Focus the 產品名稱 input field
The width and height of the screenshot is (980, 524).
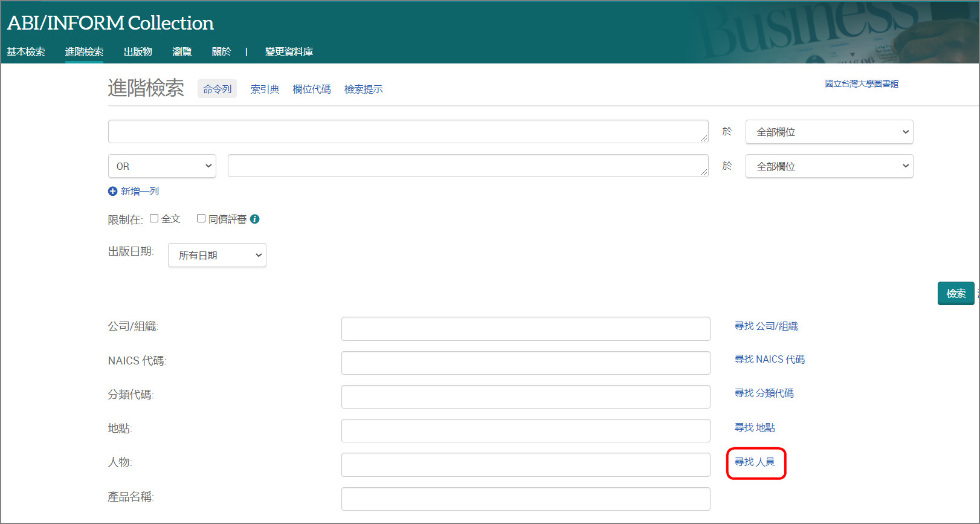click(x=526, y=499)
